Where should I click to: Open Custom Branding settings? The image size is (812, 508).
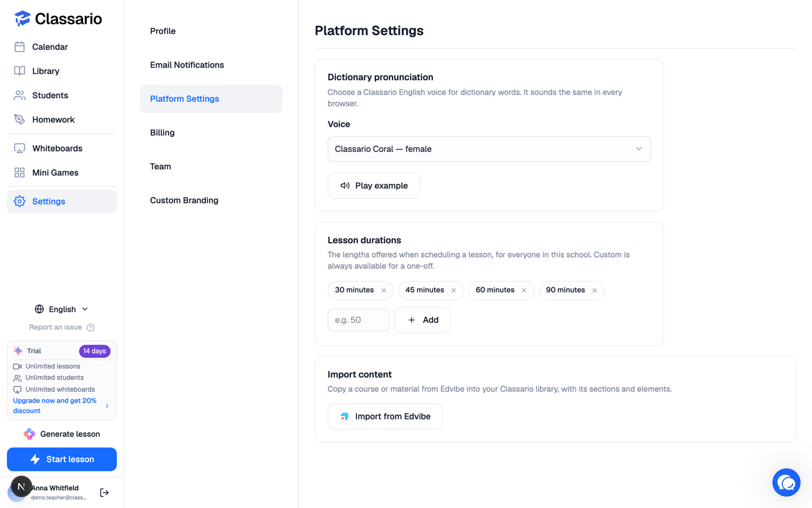click(x=211, y=200)
